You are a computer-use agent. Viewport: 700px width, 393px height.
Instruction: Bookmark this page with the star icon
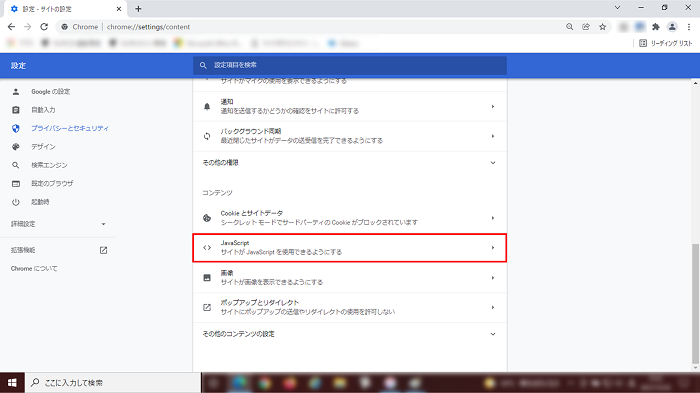(602, 27)
